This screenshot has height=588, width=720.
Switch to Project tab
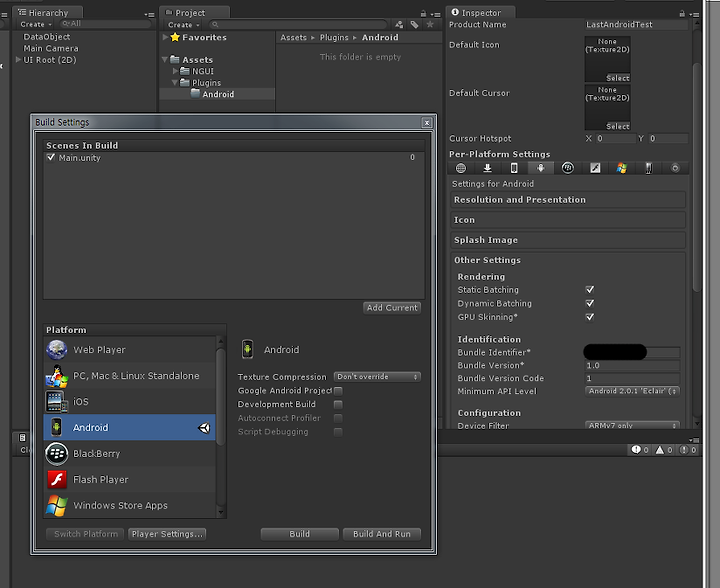coord(194,12)
